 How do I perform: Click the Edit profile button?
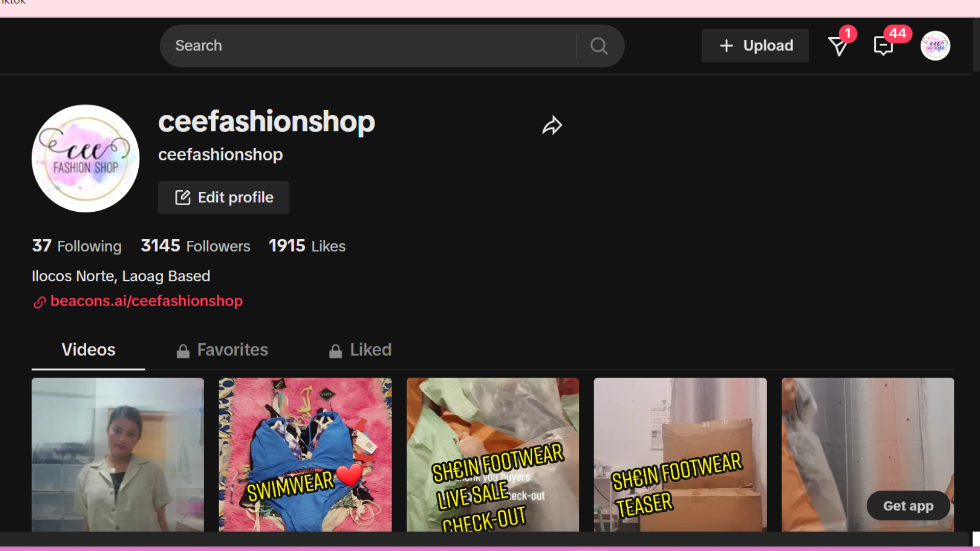coord(224,197)
